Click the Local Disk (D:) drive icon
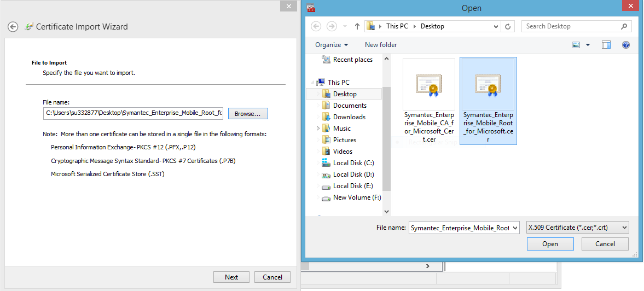644x291 pixels. (326, 174)
